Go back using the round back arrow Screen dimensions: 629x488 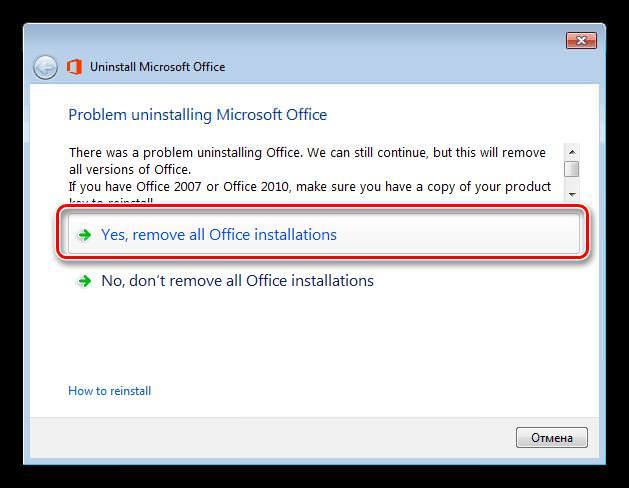coord(45,67)
